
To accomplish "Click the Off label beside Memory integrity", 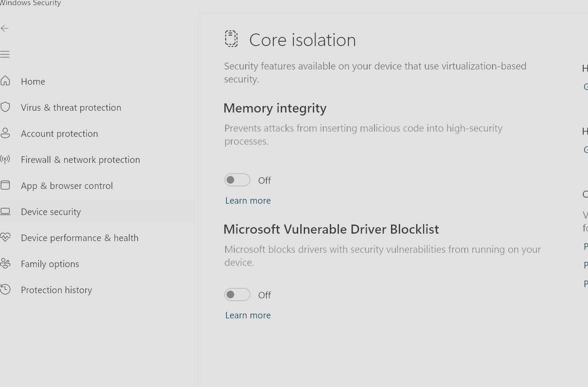I will point(264,180).
